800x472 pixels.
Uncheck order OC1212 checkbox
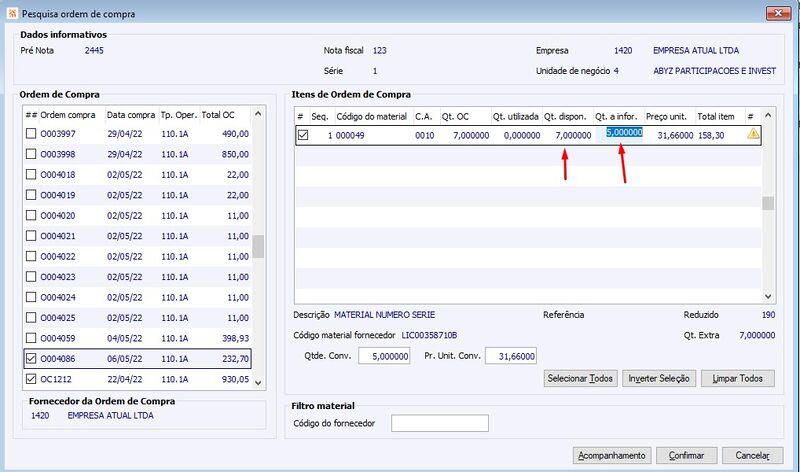tap(31, 379)
